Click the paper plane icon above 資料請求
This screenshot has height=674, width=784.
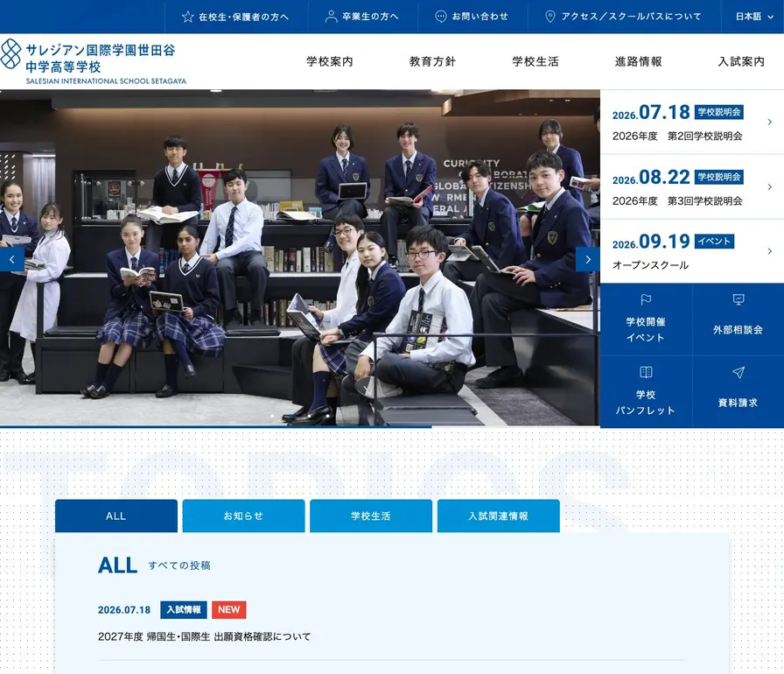tap(738, 372)
